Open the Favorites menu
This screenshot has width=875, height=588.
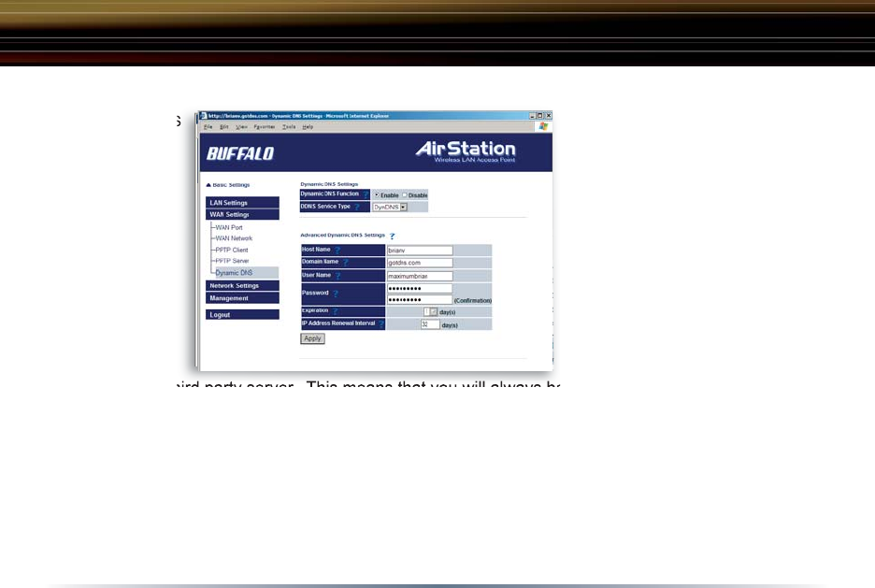click(265, 127)
